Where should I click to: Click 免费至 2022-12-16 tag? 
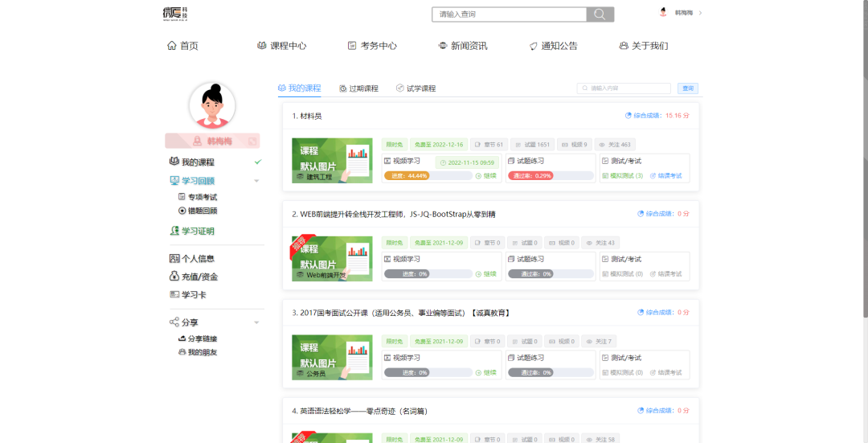(x=439, y=145)
